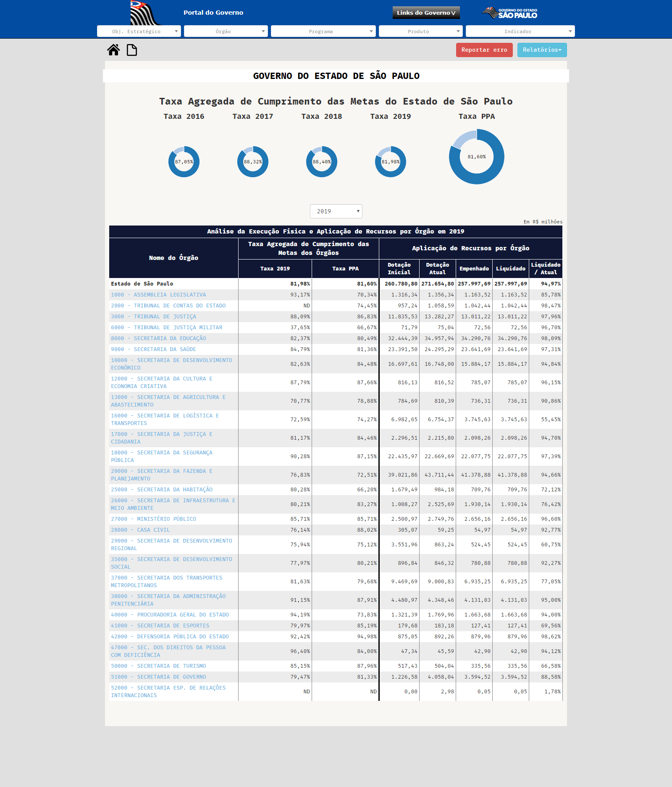This screenshot has height=787, width=672.
Task: Open the Secretaria da Educação link
Action: (158, 338)
